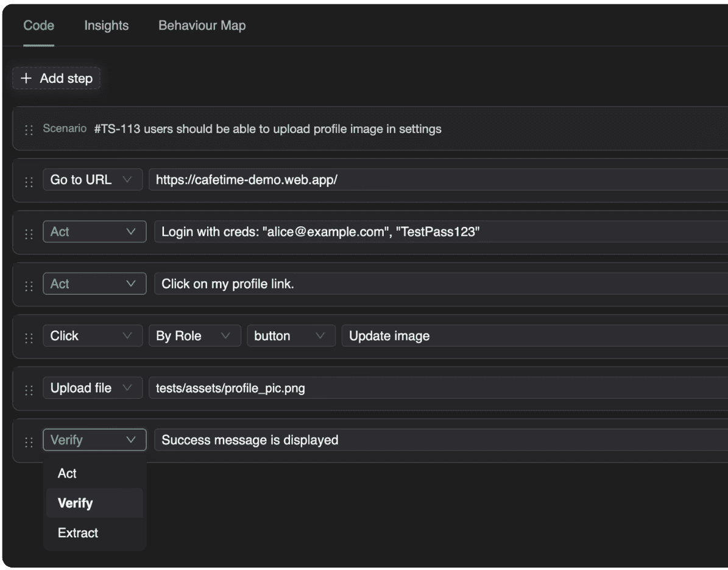Click drag handle on Verify step
Image resolution: width=728 pixels, height=570 pixels.
coord(29,442)
